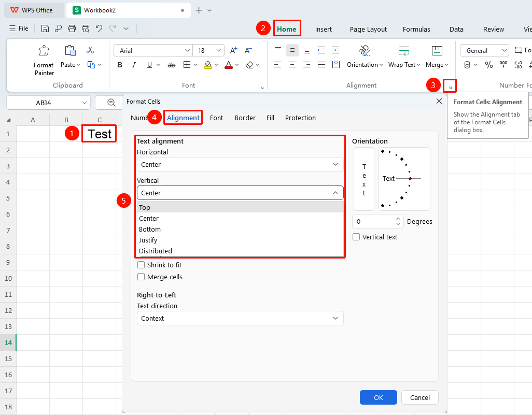Open the File menu
The height and width of the screenshot is (415, 532).
point(19,28)
